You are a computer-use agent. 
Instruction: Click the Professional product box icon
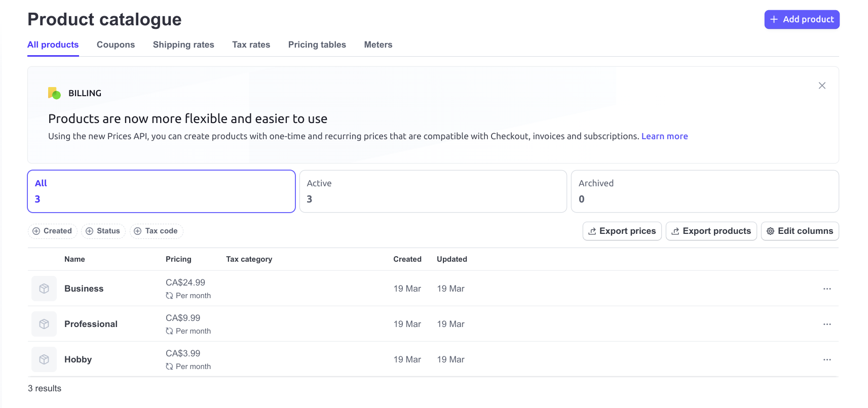coord(44,324)
